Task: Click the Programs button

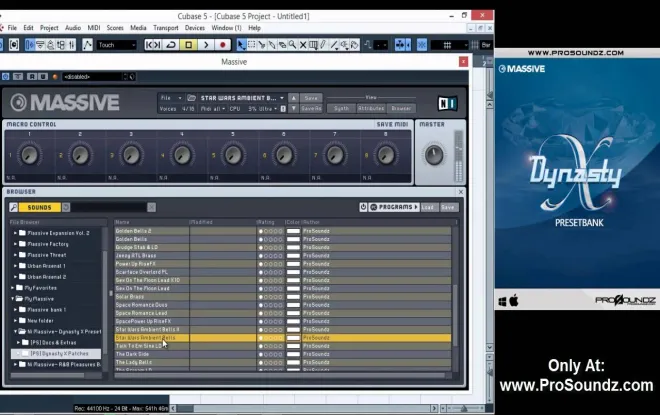Action: click(394, 207)
